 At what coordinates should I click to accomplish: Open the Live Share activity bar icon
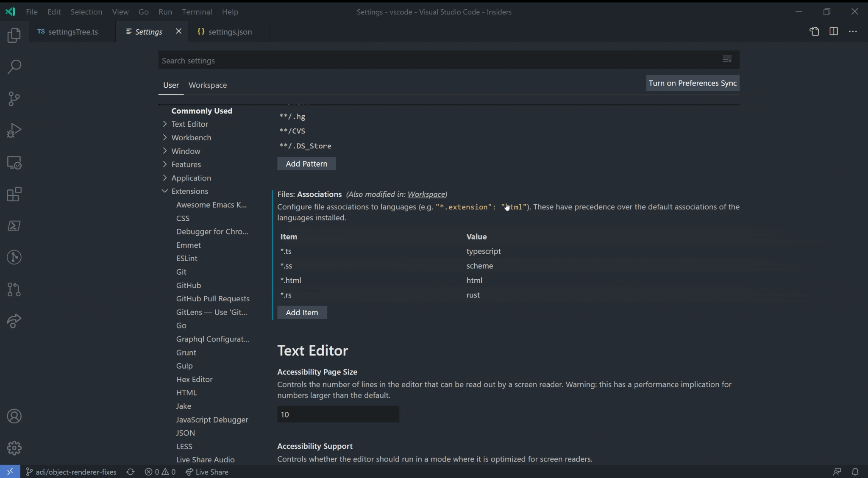pos(14,322)
